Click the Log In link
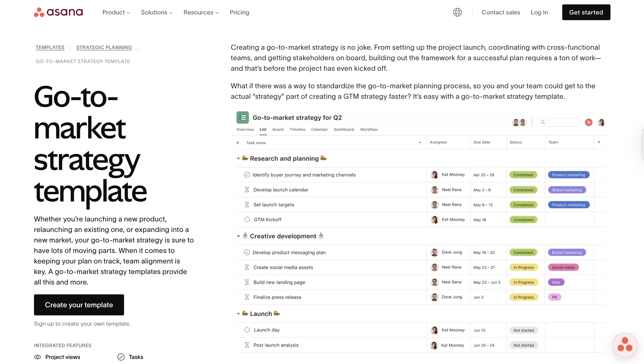This screenshot has width=644, height=364. (539, 12)
